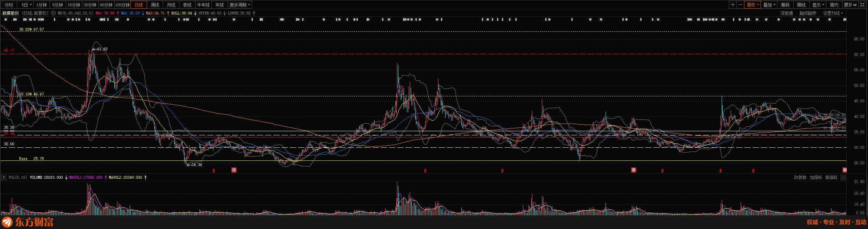Switch to 季线 quarterly chart
The image size is (868, 229).
[x=187, y=5]
